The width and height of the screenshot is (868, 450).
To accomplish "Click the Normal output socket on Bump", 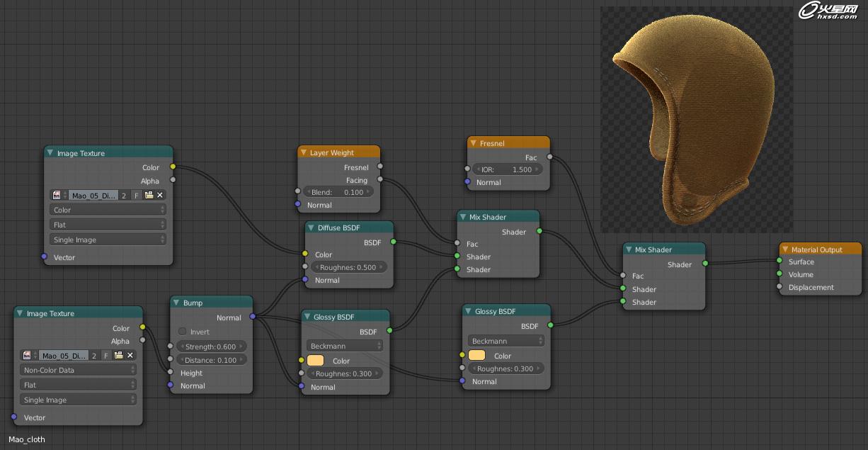I will [x=253, y=317].
